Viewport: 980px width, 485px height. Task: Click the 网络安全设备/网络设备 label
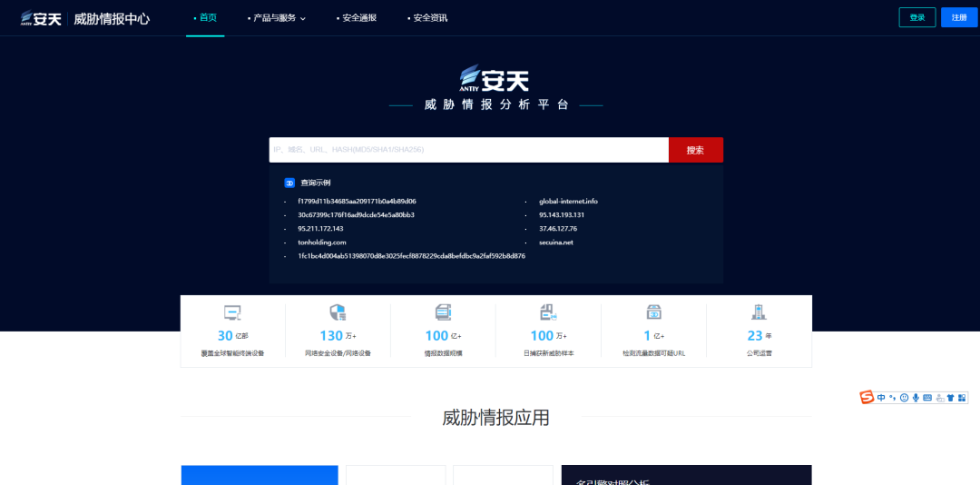(338, 353)
